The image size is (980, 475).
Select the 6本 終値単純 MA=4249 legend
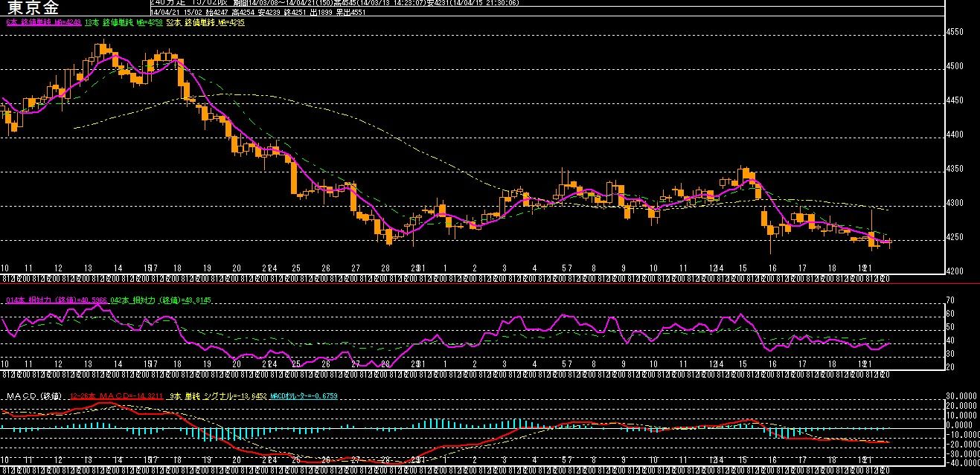[x=44, y=23]
